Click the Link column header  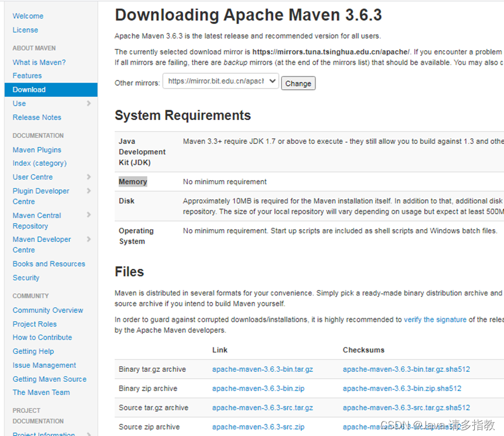[x=220, y=350]
